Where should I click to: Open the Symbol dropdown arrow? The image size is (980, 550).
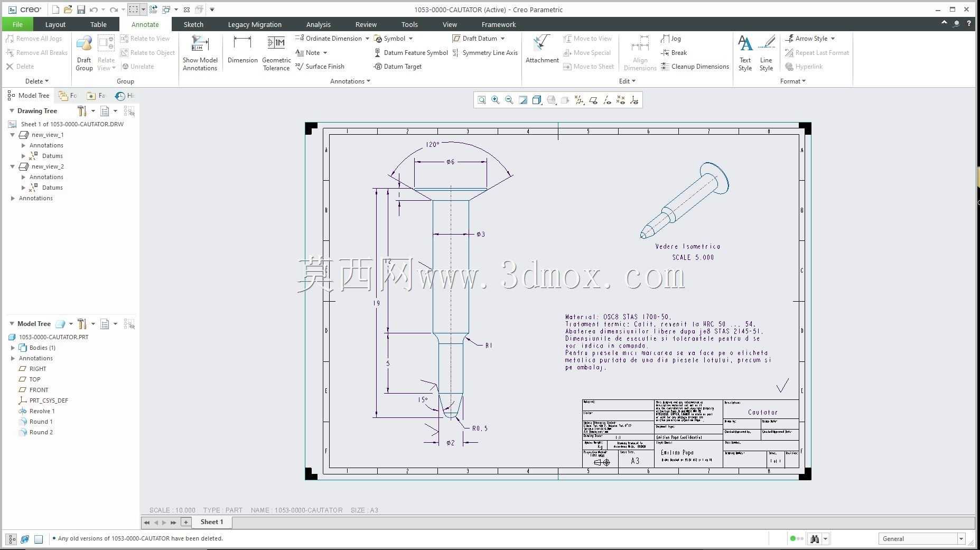(410, 39)
